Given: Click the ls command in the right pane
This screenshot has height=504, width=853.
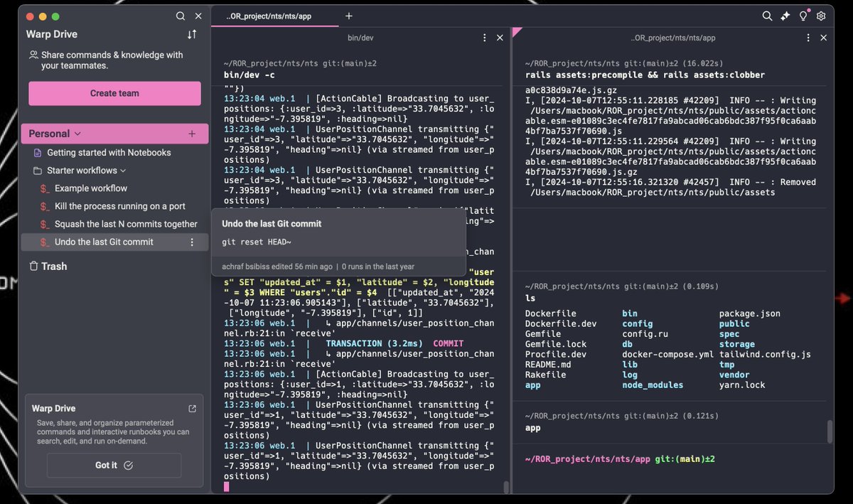Looking at the screenshot, I should click(x=530, y=298).
